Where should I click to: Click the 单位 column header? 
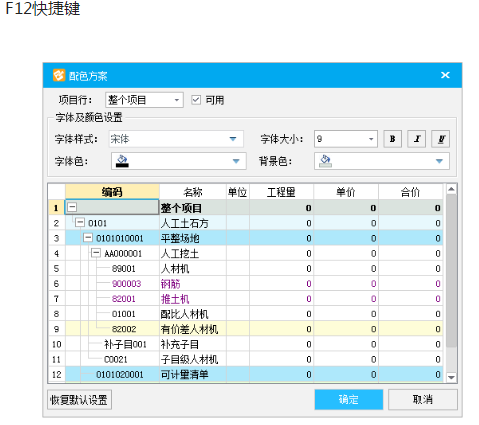[x=238, y=192]
